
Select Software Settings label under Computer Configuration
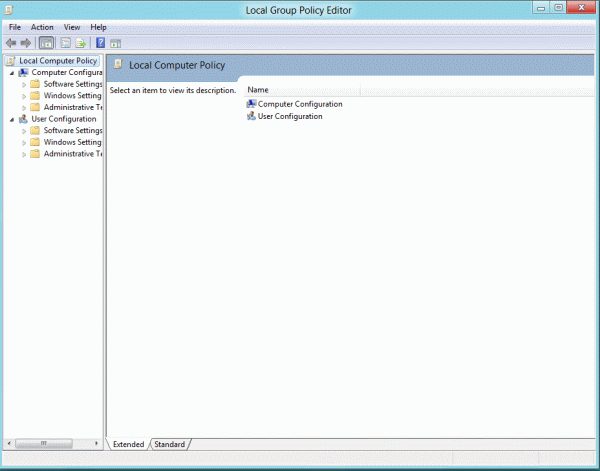point(73,84)
